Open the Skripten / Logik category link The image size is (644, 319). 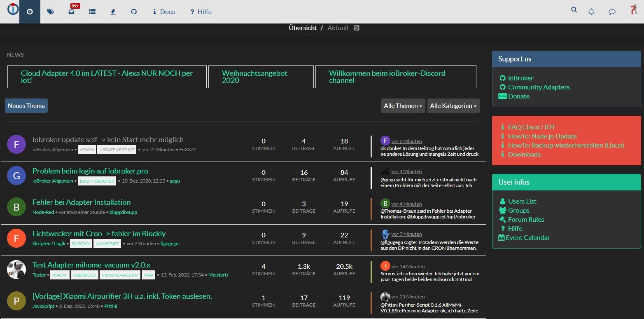coord(49,244)
